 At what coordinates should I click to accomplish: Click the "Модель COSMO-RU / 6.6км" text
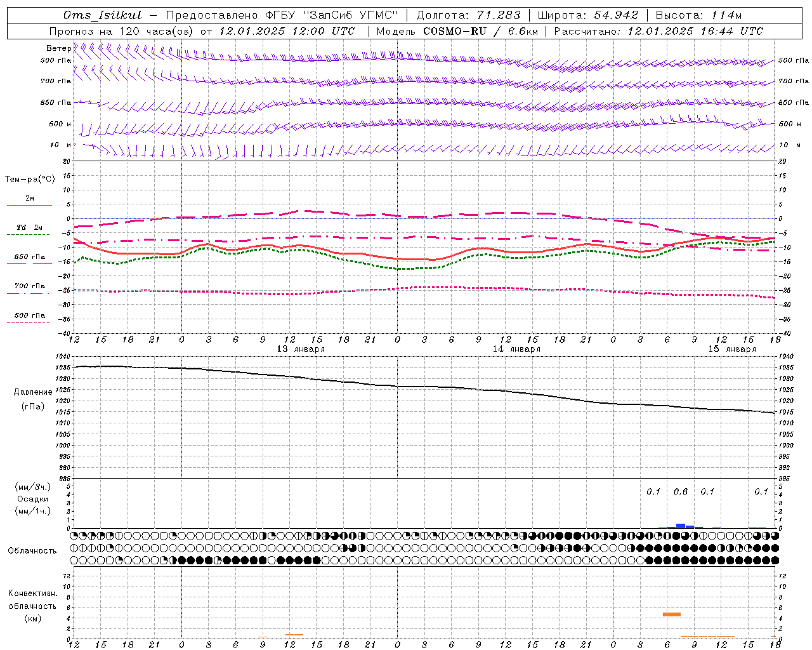click(x=457, y=31)
